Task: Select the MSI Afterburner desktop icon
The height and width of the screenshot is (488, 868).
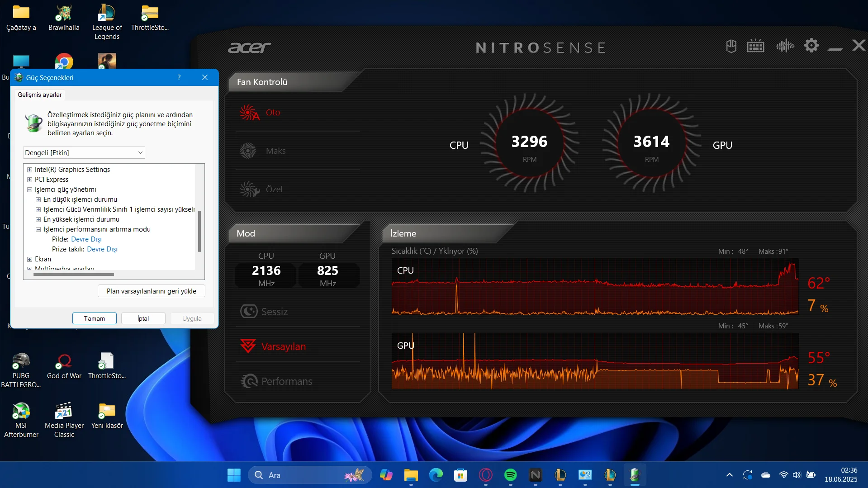Action: [21, 420]
